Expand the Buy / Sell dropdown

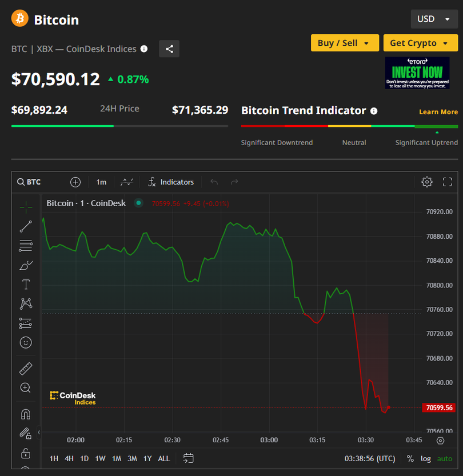(x=345, y=43)
